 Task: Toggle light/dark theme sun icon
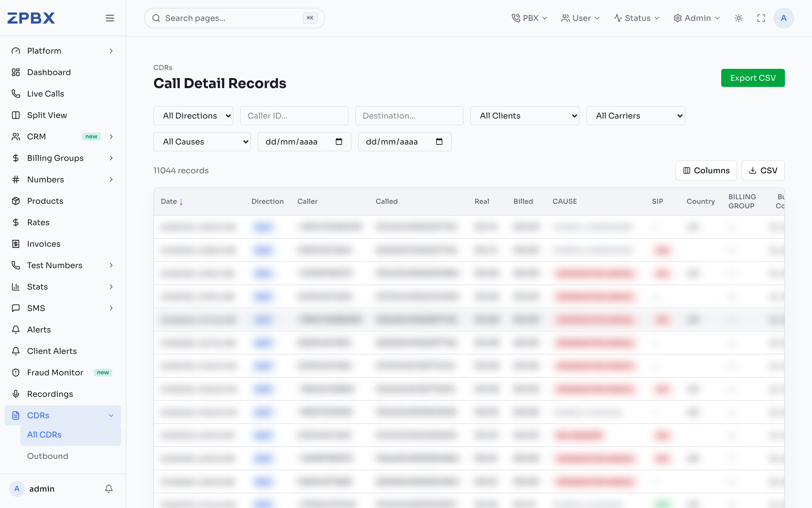[x=738, y=18]
